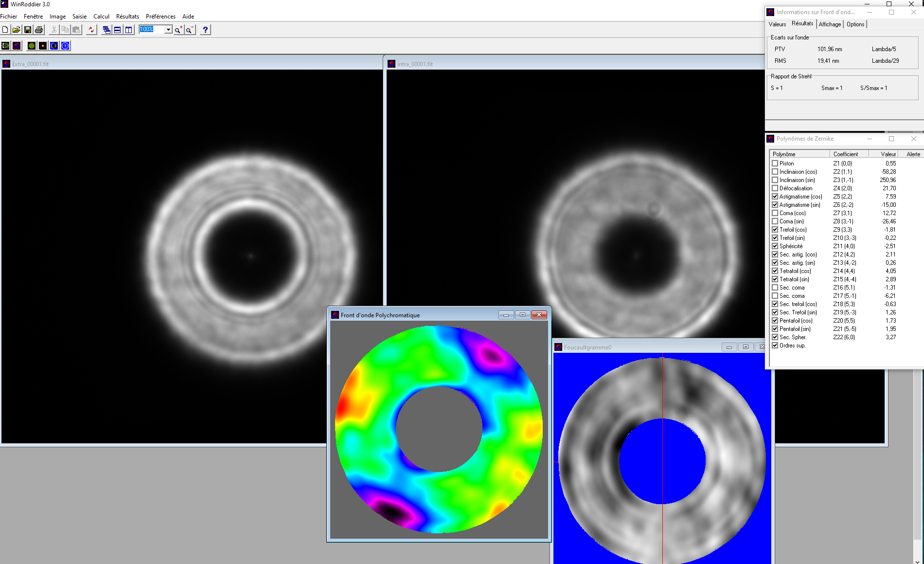Open the Image menu

(x=57, y=17)
